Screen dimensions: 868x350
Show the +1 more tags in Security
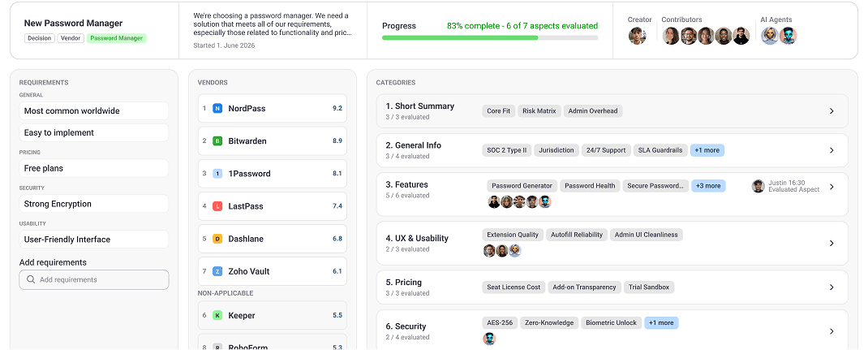[661, 323]
